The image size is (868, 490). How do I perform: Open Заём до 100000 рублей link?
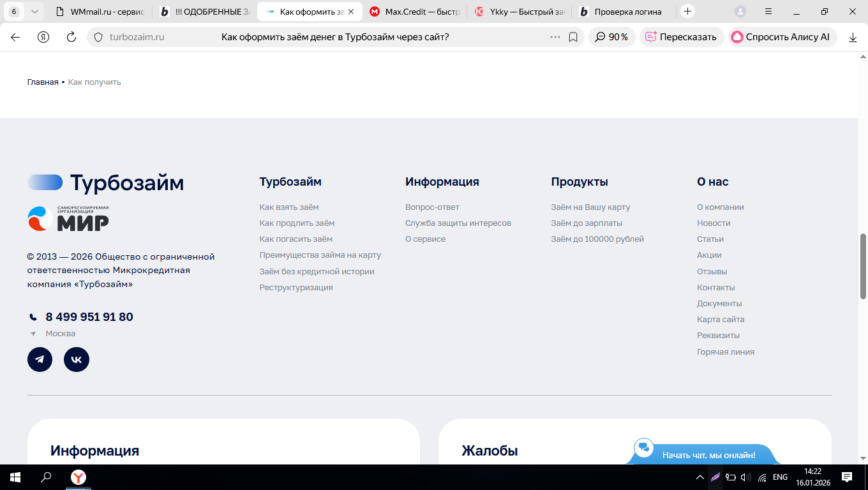pyautogui.click(x=597, y=239)
